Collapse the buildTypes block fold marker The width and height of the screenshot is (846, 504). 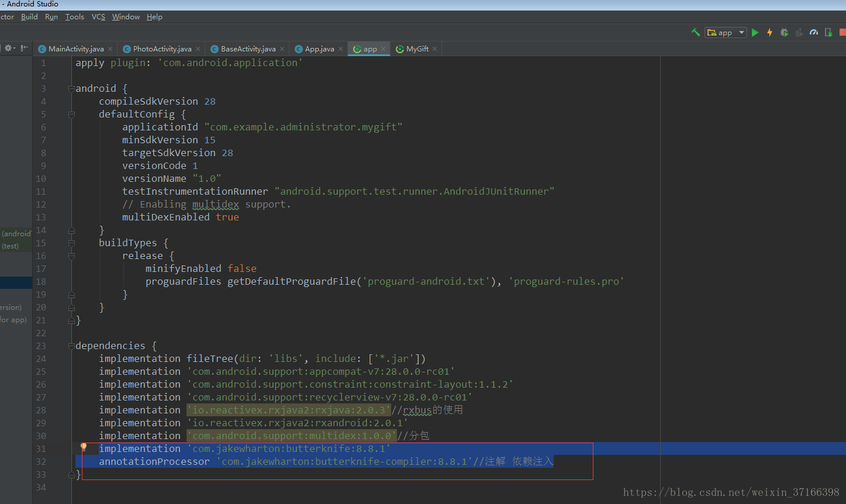coord(71,243)
